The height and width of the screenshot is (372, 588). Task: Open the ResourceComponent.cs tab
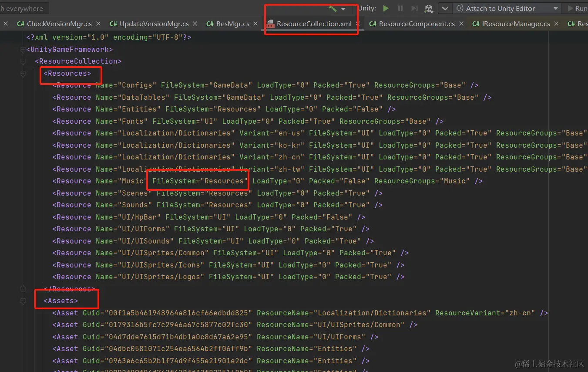point(412,24)
